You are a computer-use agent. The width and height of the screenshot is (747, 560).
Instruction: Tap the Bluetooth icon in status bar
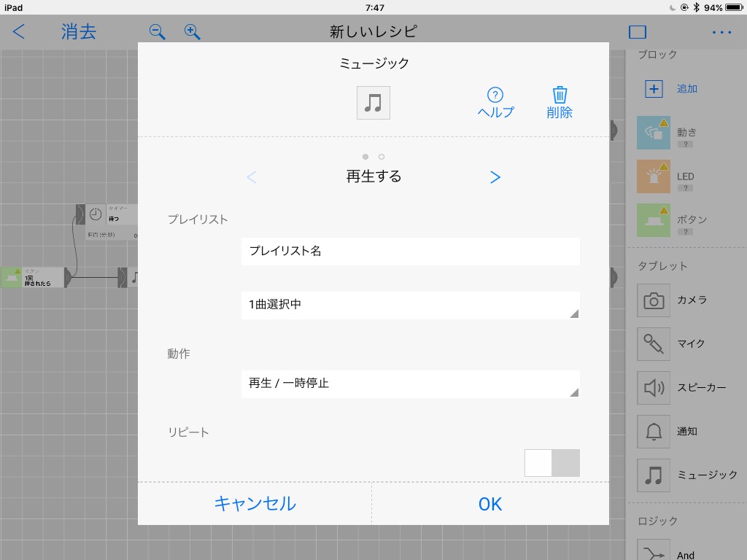coord(696,7)
